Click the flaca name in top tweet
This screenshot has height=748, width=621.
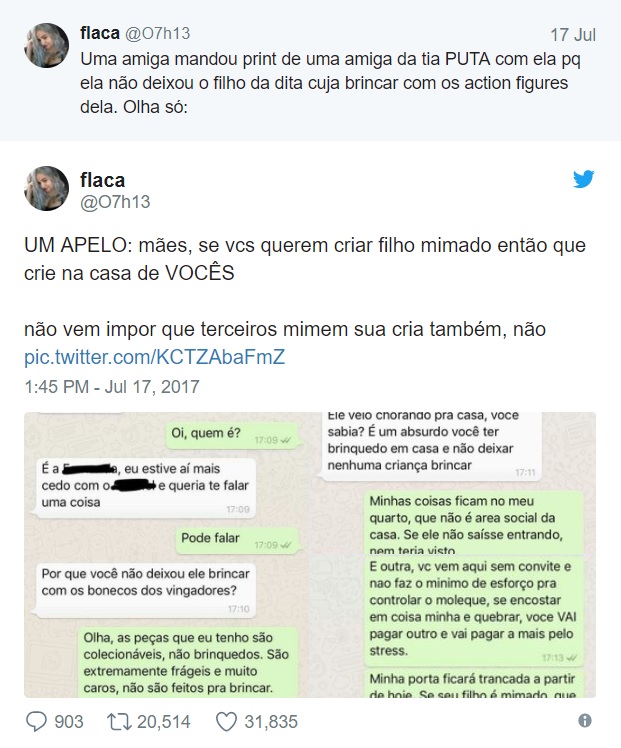(x=100, y=33)
